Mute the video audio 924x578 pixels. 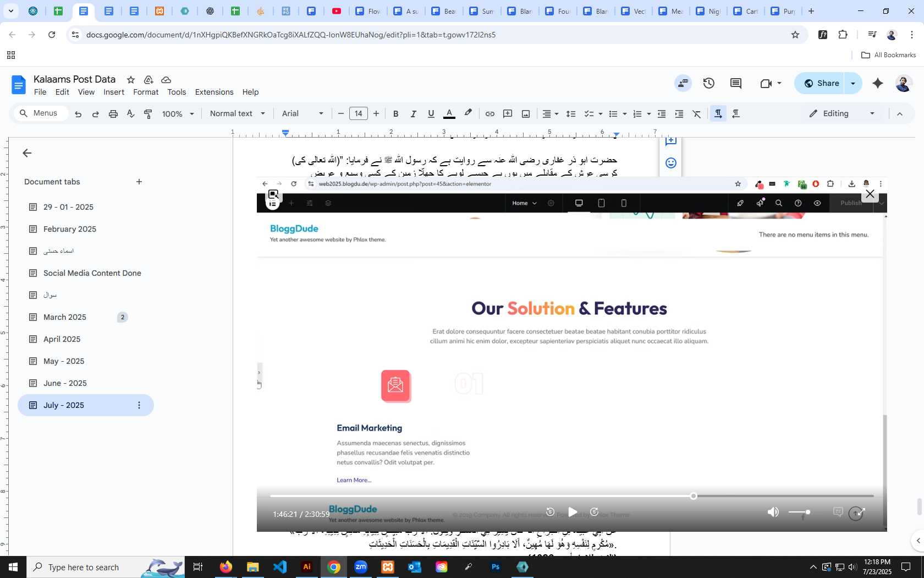(773, 512)
